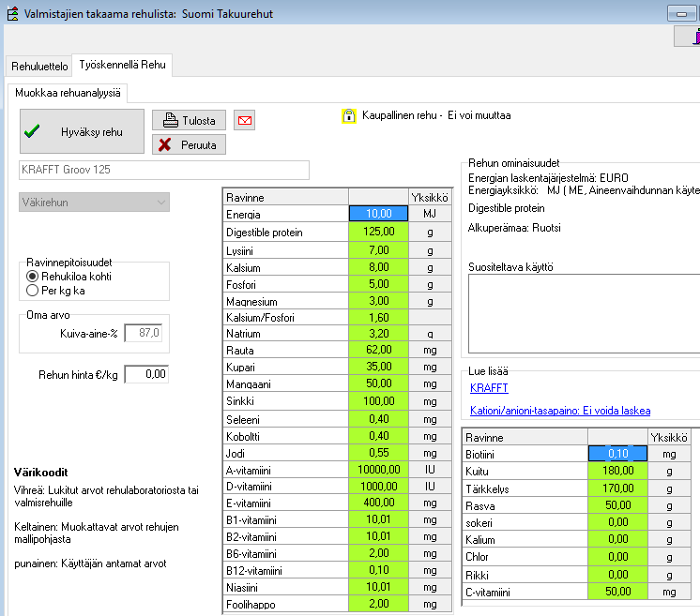Open the Väkirehun dropdown

point(94,203)
